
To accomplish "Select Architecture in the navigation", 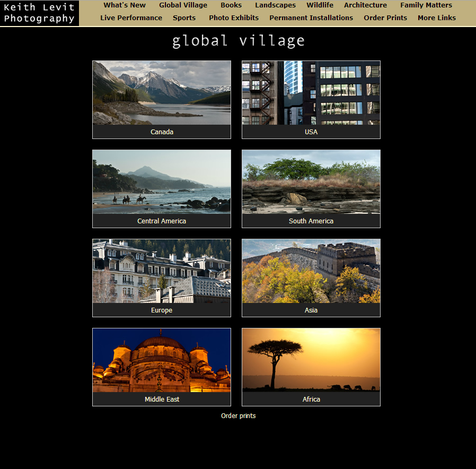I will (365, 5).
